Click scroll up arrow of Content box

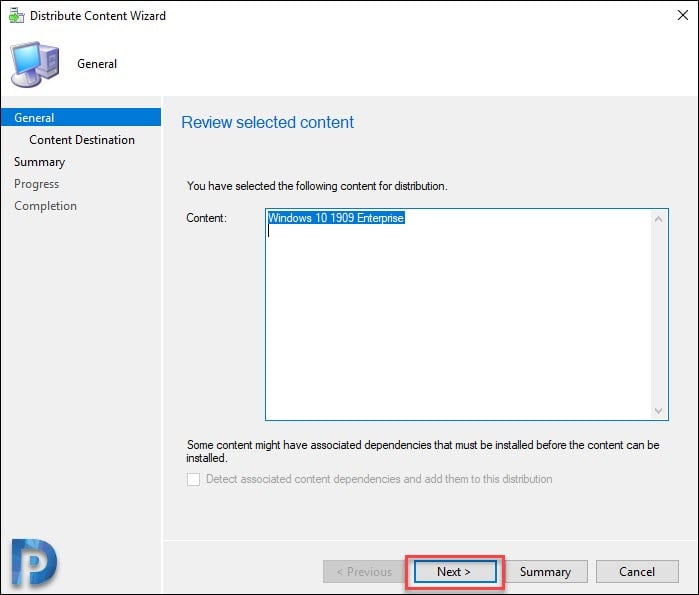(x=658, y=219)
